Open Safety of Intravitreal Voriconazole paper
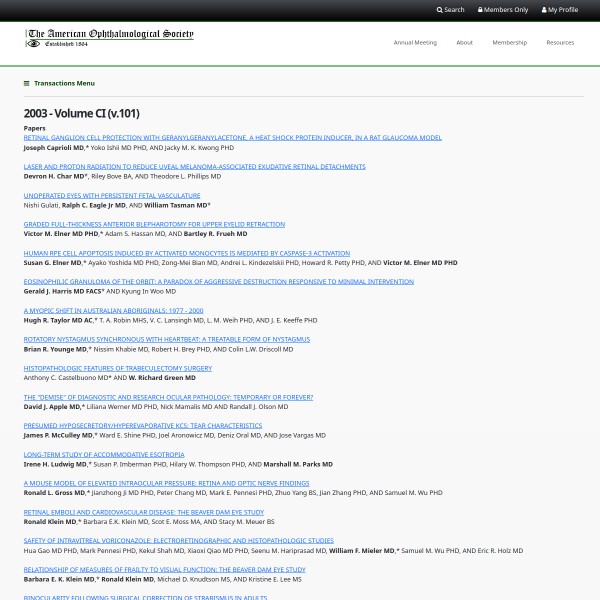Viewport: 600px width, 600px height. (178, 540)
